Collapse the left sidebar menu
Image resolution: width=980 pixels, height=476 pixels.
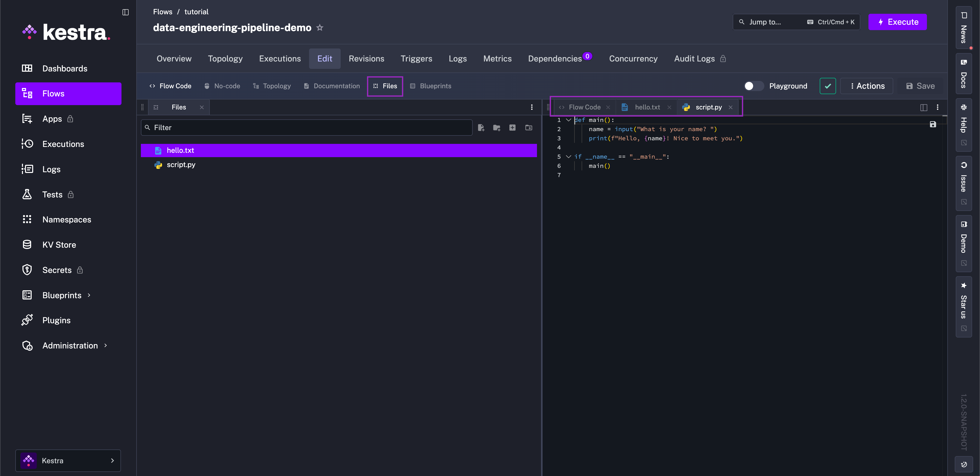pos(126,12)
